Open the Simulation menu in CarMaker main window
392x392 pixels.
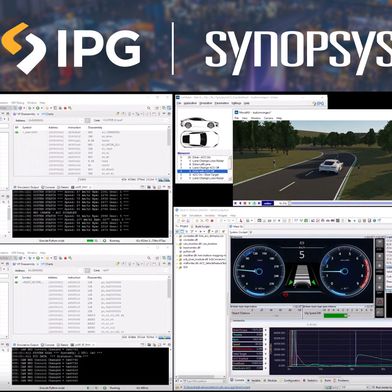click(x=206, y=103)
